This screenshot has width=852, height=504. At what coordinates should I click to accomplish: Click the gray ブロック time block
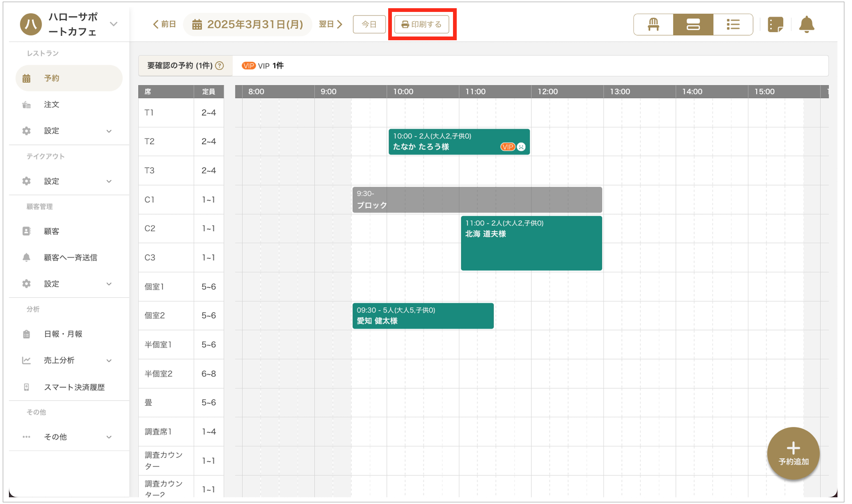(477, 200)
